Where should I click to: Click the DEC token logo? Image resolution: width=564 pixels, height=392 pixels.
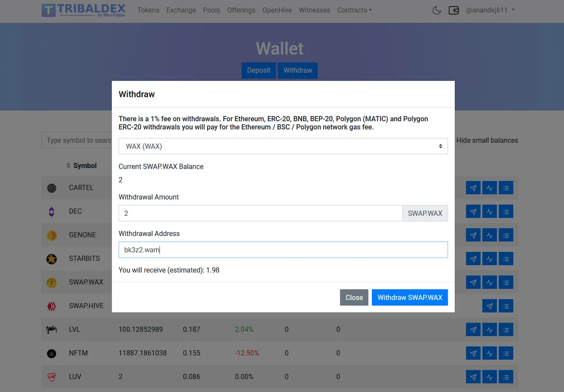tap(52, 212)
